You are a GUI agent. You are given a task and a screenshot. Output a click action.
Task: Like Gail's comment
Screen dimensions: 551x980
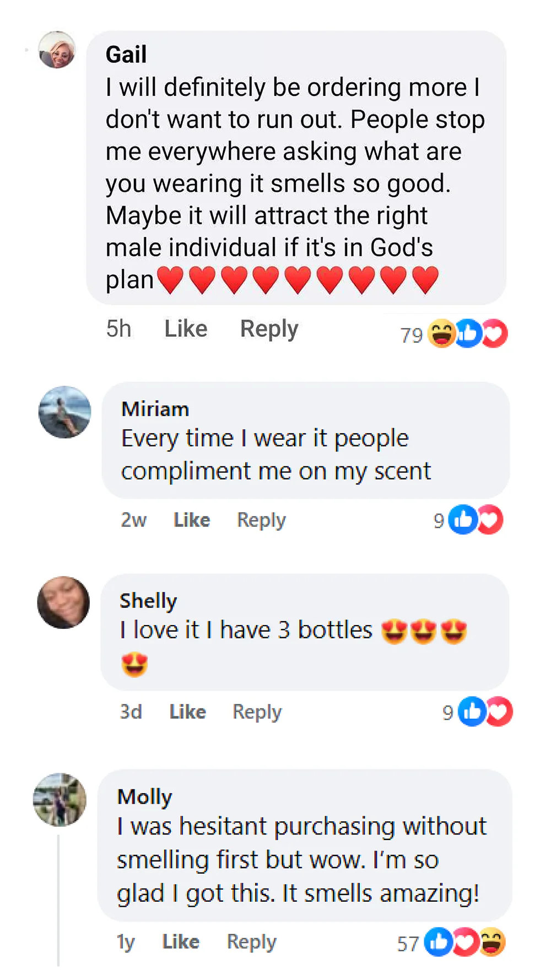[x=186, y=329]
